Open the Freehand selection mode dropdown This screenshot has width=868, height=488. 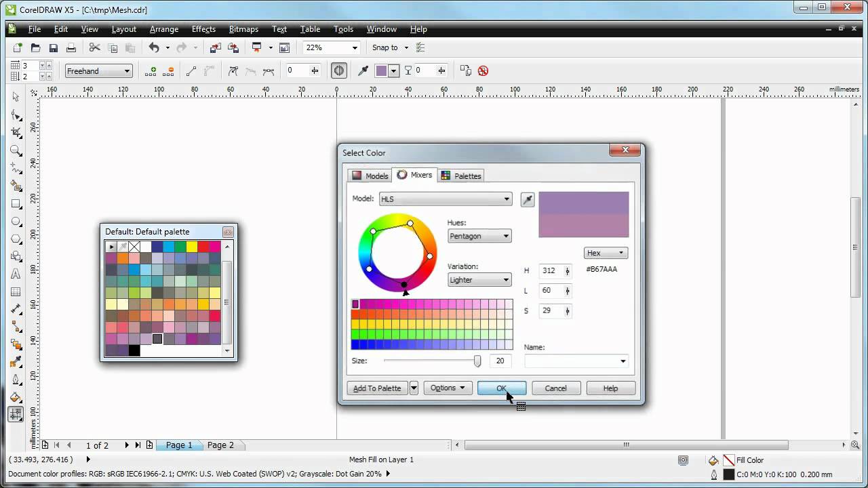coord(127,71)
